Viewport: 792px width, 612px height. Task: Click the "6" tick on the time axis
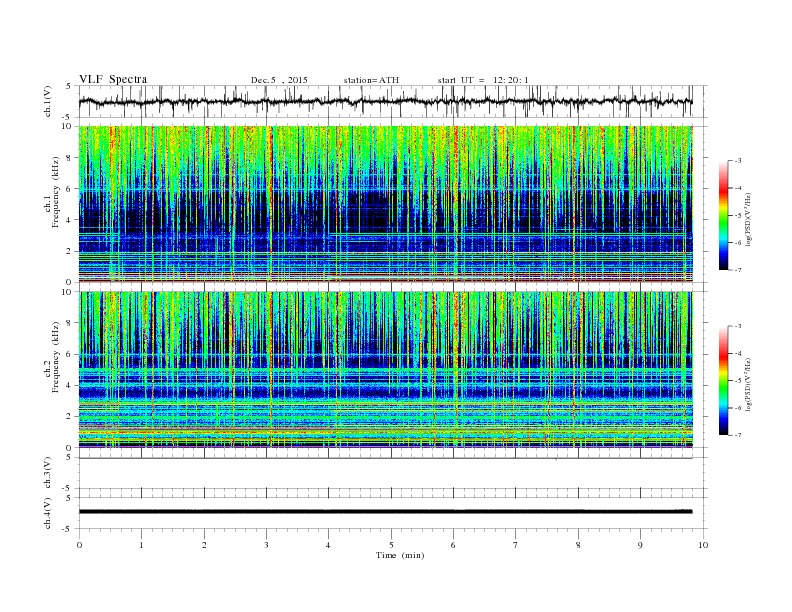pyautogui.click(x=453, y=545)
